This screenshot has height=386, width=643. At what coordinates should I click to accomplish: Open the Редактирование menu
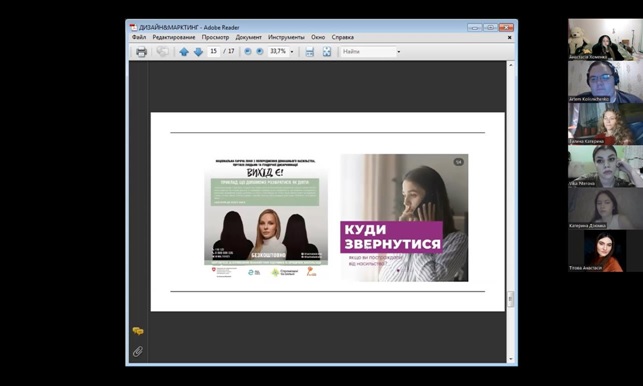174,37
